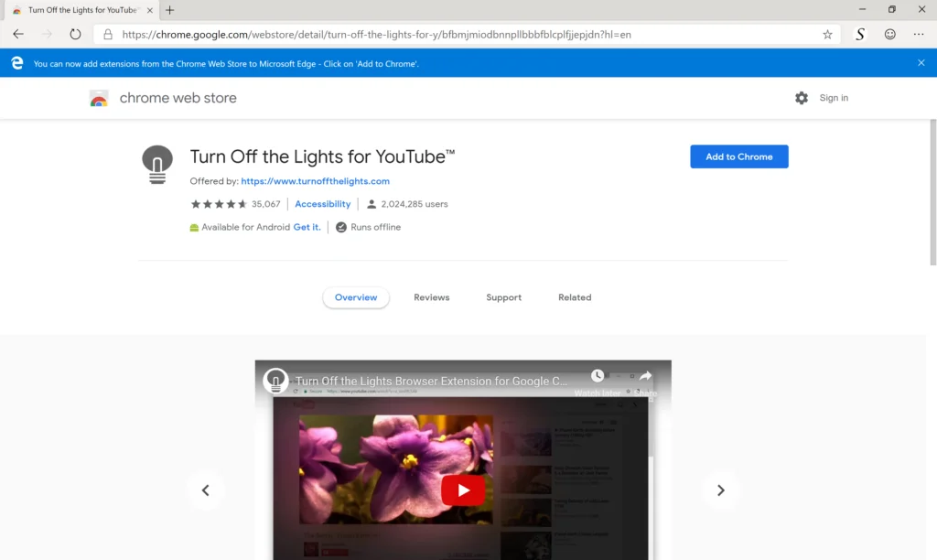Open the S extension icon in the toolbar

pyautogui.click(x=860, y=34)
